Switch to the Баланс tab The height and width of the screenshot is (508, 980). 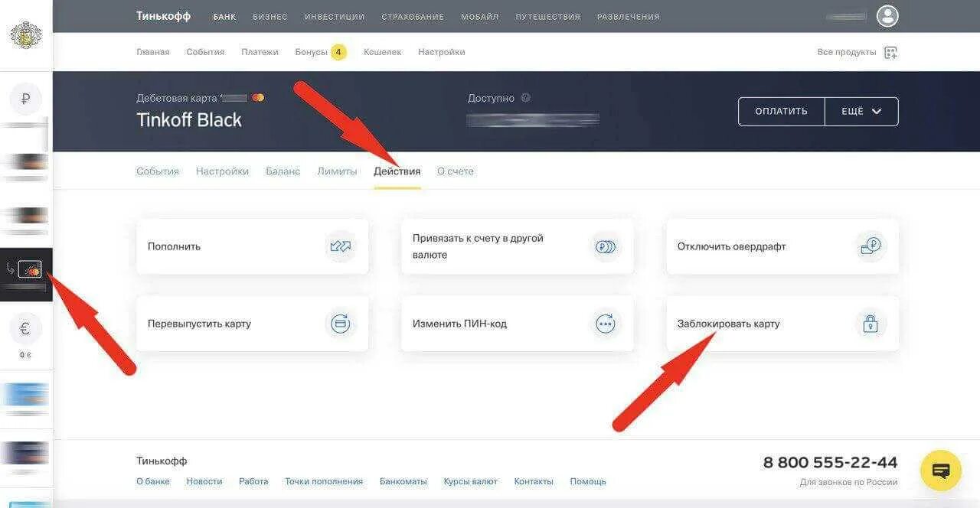283,171
